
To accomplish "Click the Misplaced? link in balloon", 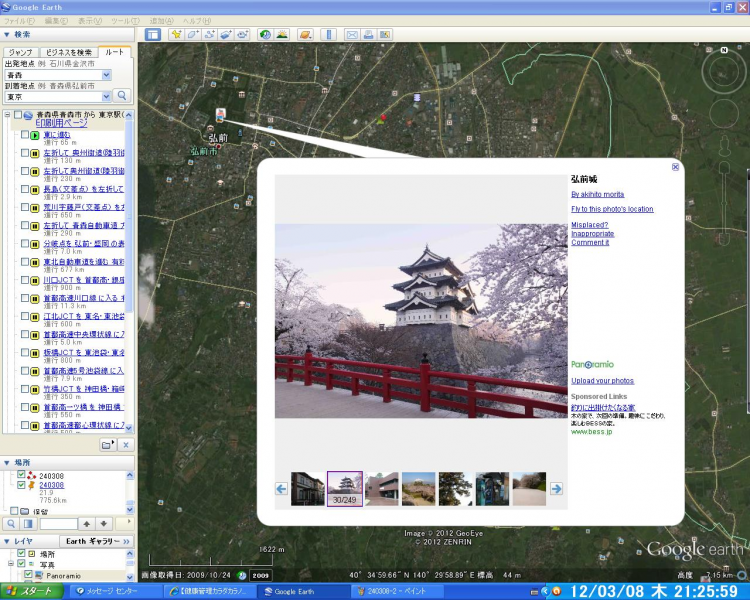I will pos(589,225).
